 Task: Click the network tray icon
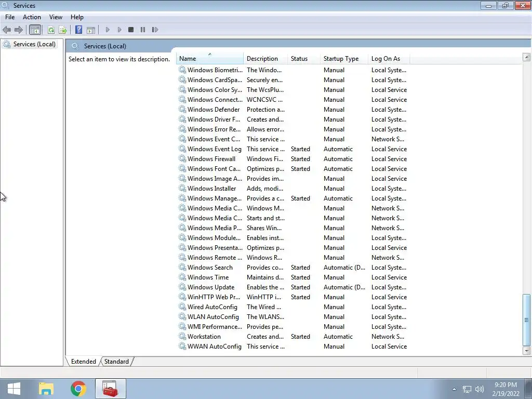(x=467, y=389)
